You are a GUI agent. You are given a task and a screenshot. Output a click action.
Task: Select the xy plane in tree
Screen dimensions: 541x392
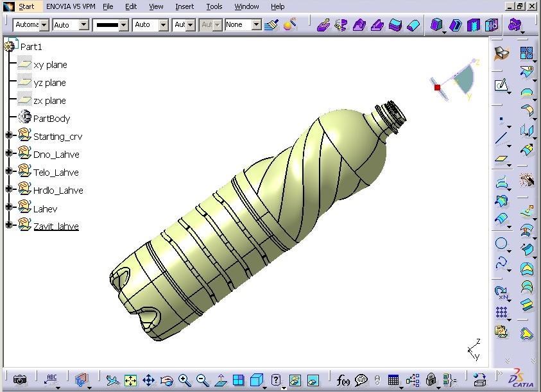(x=50, y=65)
